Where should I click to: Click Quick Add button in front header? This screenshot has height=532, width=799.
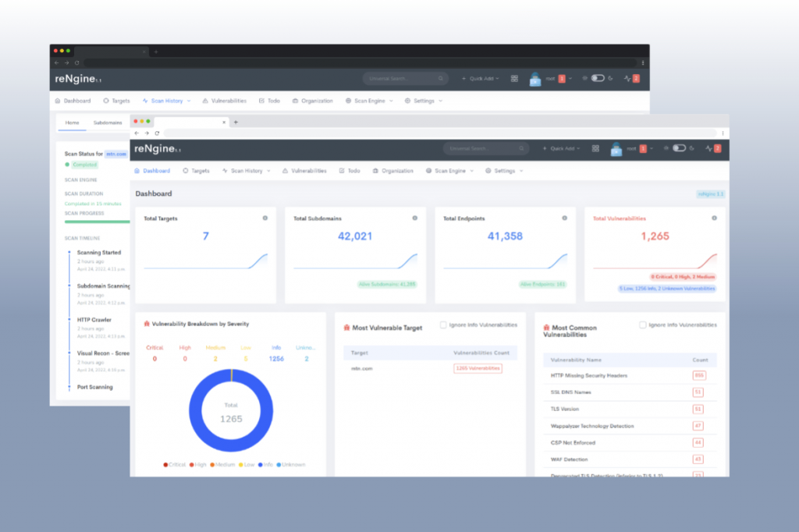562,148
